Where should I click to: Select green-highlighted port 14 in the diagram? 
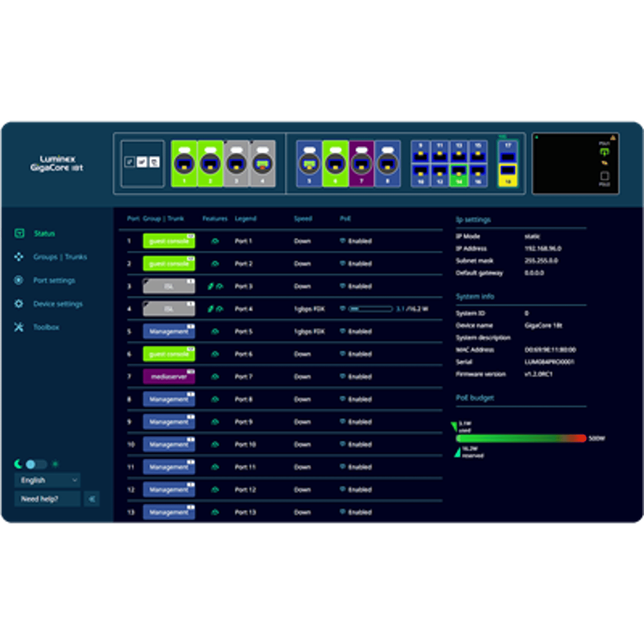459,175
